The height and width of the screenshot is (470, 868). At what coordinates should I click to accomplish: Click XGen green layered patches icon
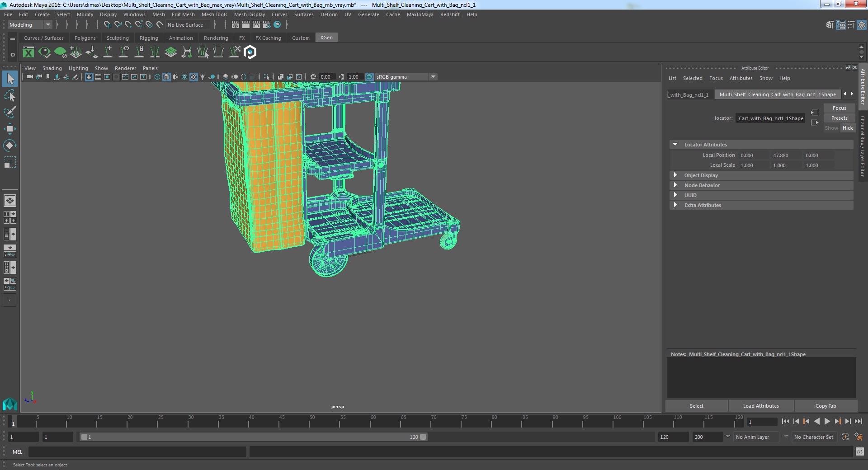click(171, 52)
